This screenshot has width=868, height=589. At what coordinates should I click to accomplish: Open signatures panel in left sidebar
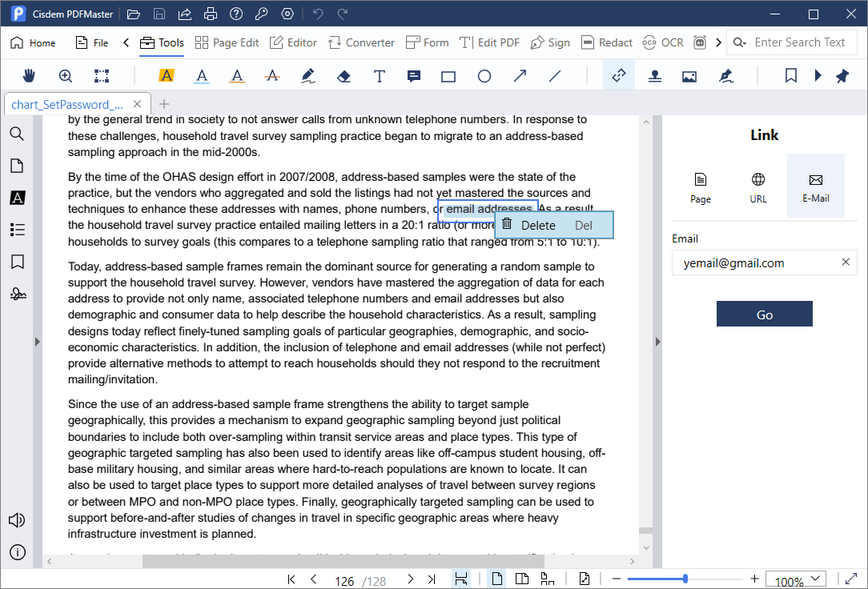[x=18, y=294]
